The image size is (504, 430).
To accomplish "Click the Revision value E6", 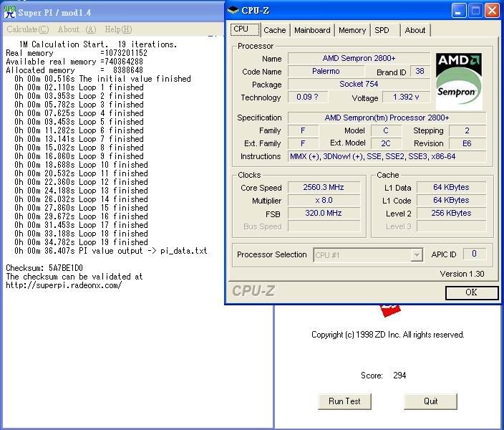I will click(x=467, y=143).
